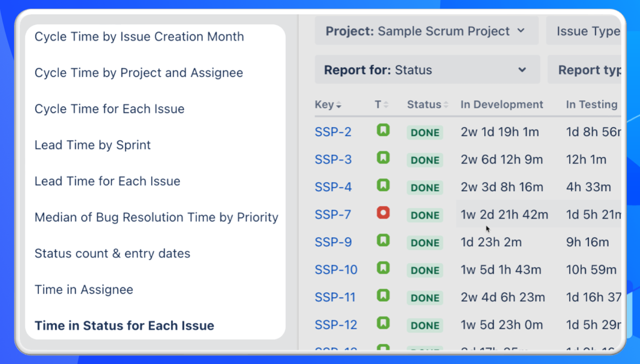
Task: Sort by Key column arrow
Action: [x=338, y=105]
